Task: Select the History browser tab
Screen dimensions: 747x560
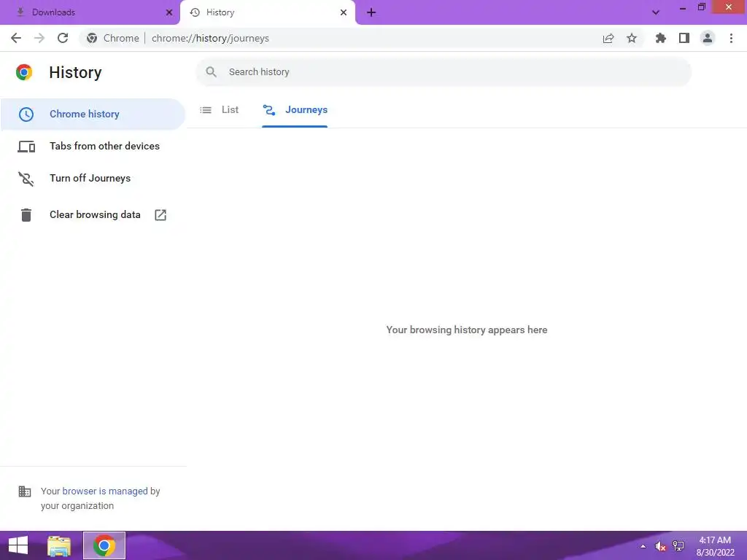Action: click(267, 12)
